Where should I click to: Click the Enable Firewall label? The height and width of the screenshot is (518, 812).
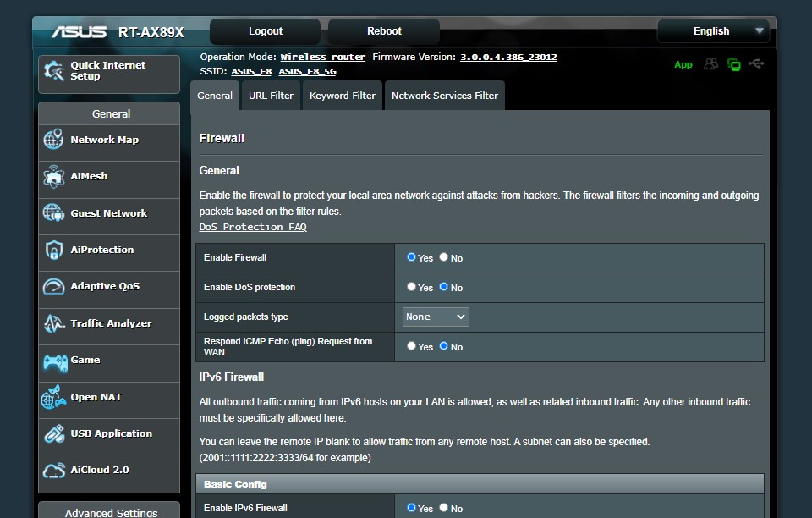tap(235, 257)
